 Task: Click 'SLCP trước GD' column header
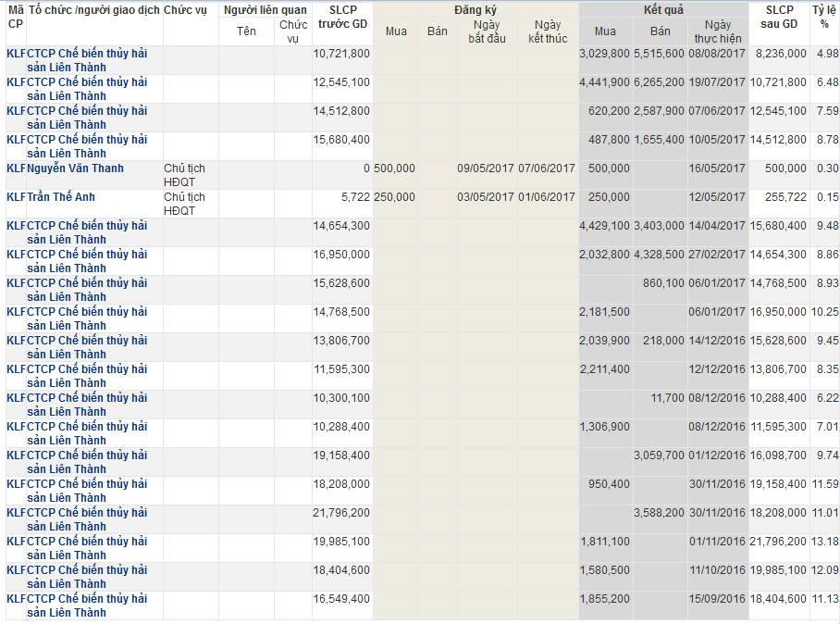pos(343,18)
